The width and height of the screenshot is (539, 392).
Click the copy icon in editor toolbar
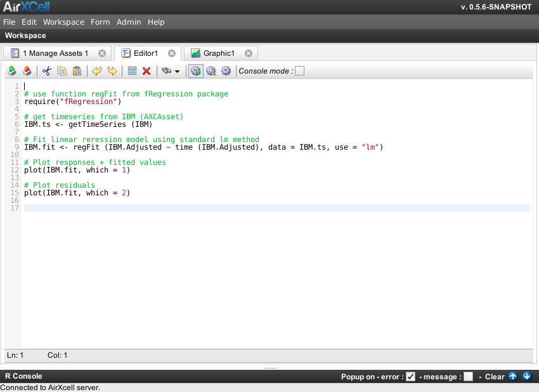click(62, 71)
